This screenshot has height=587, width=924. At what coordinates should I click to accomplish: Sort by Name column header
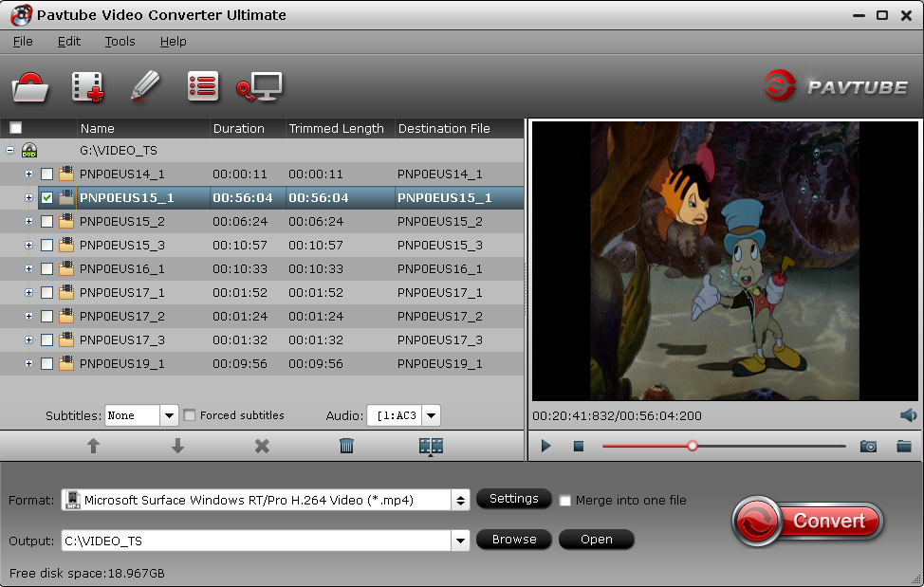143,128
